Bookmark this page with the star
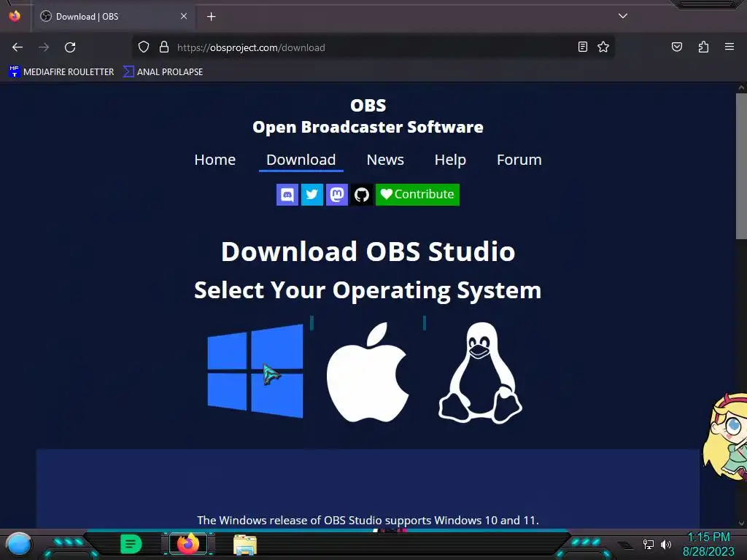This screenshot has width=747, height=560. point(603,47)
